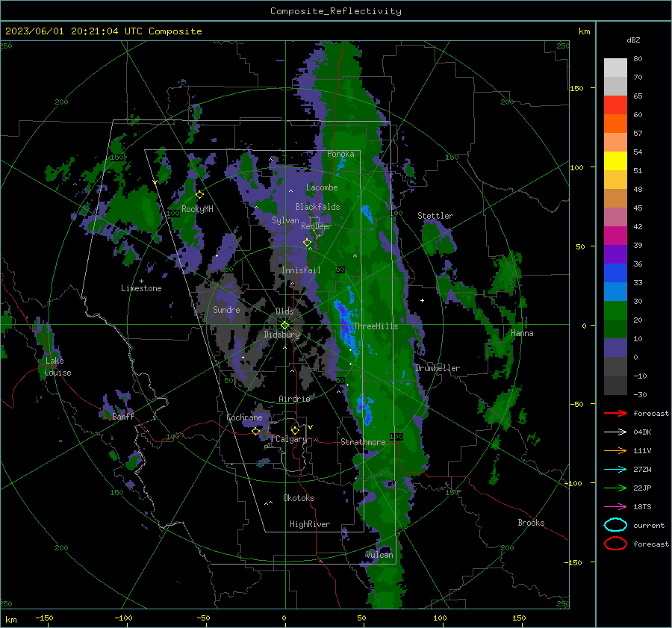Click the yellow diamond marker near RockyMH
Screen dimensions: 672x628
(199, 195)
